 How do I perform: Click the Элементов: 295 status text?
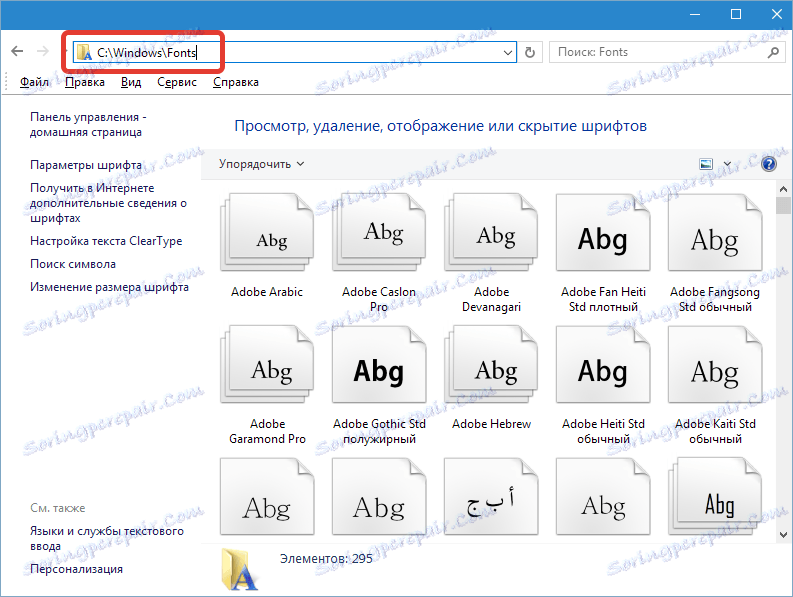point(326,559)
